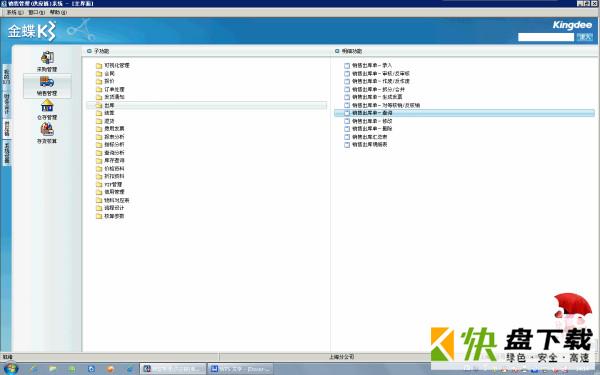Viewport: 600px width, 375px height.
Task: Click the Kingdee K3 logo in header
Action: pyautogui.click(x=32, y=31)
